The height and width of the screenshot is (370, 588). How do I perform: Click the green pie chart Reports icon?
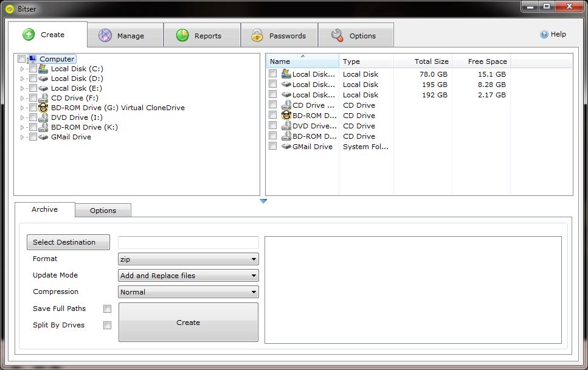pos(182,36)
